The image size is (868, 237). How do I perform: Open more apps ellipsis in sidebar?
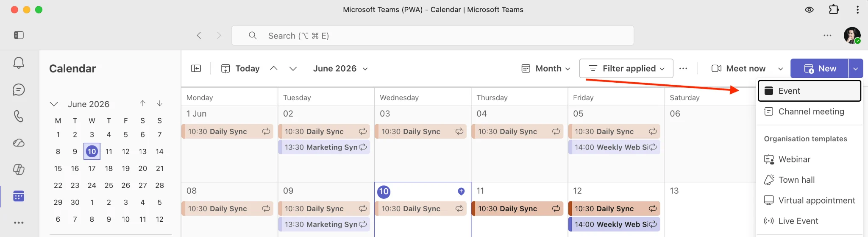tap(19, 223)
